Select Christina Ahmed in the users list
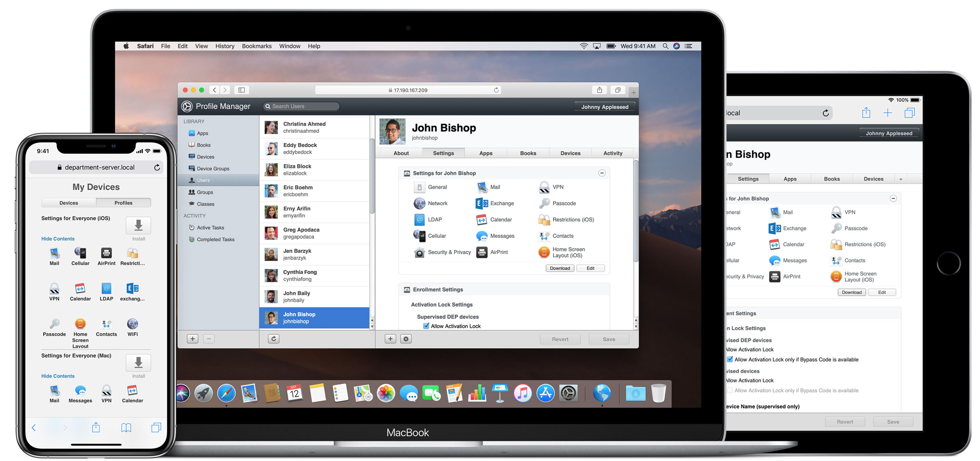The height and width of the screenshot is (461, 980). coord(315,127)
